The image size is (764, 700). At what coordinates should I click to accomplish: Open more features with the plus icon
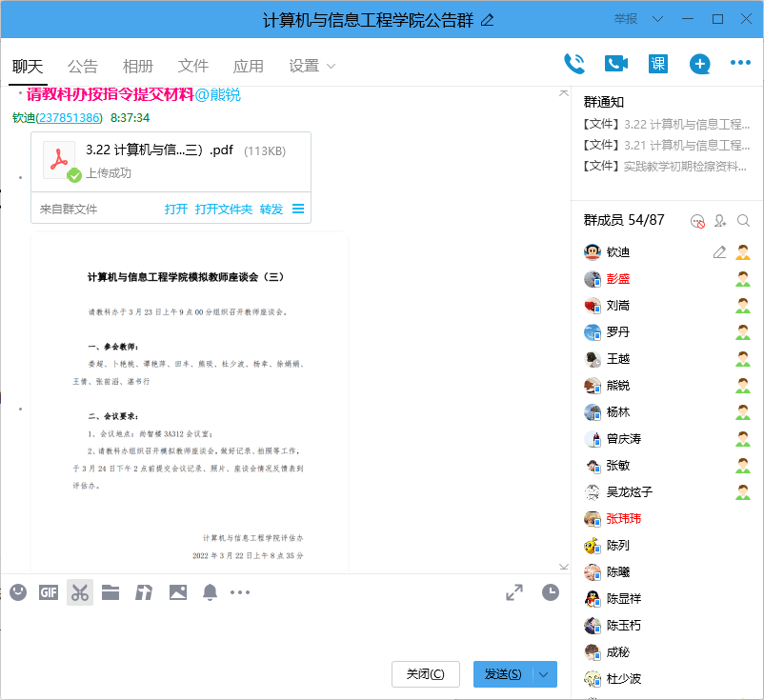(x=699, y=61)
